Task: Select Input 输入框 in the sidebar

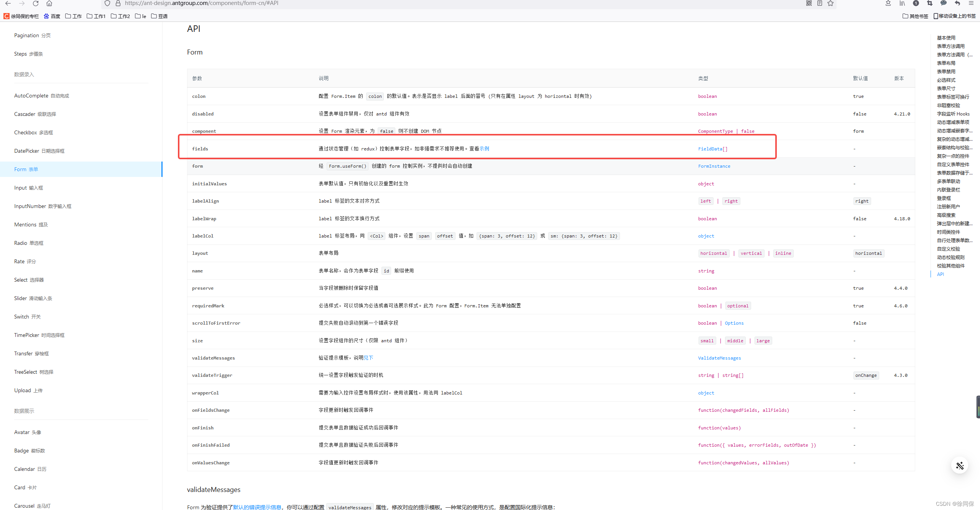Action: coord(28,188)
